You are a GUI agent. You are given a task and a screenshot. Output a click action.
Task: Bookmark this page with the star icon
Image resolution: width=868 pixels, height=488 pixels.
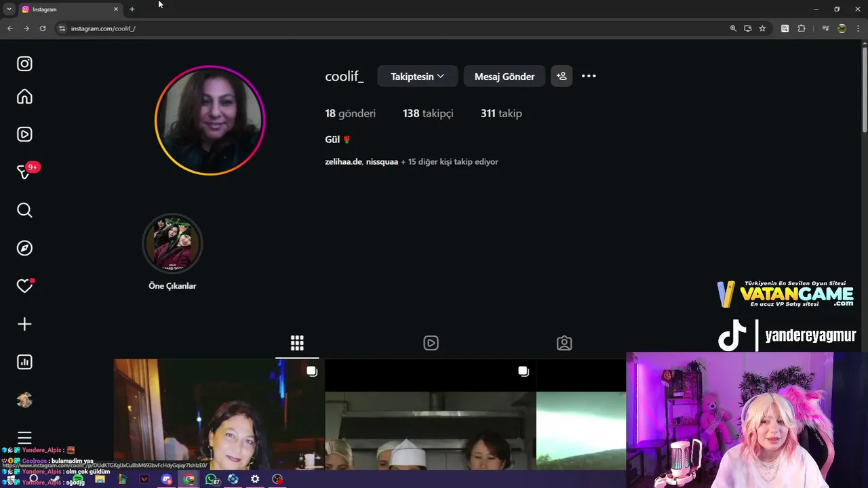tap(762, 28)
